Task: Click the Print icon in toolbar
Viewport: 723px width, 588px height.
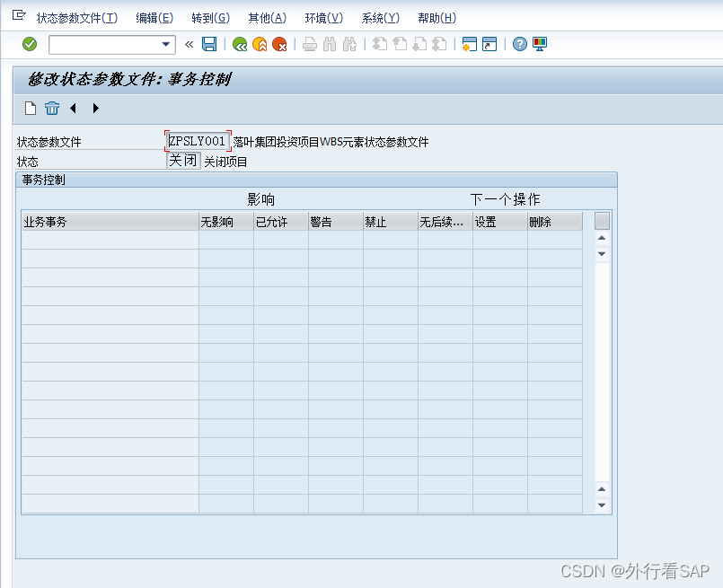Action: click(309, 44)
